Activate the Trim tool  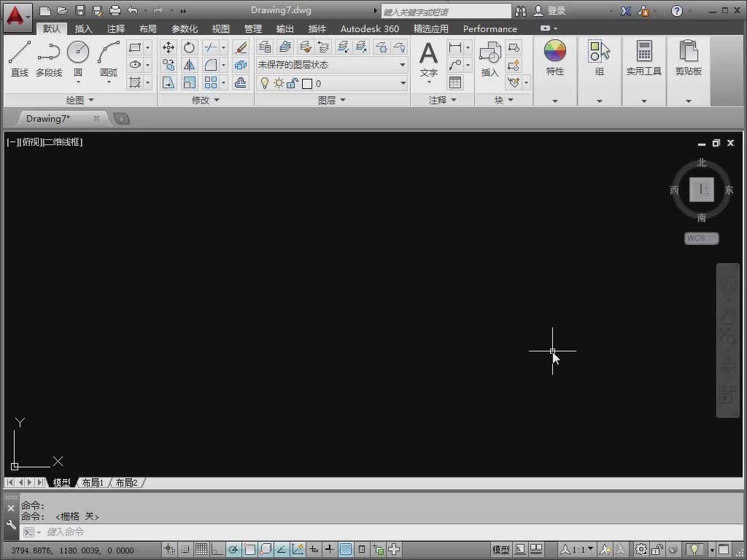210,47
